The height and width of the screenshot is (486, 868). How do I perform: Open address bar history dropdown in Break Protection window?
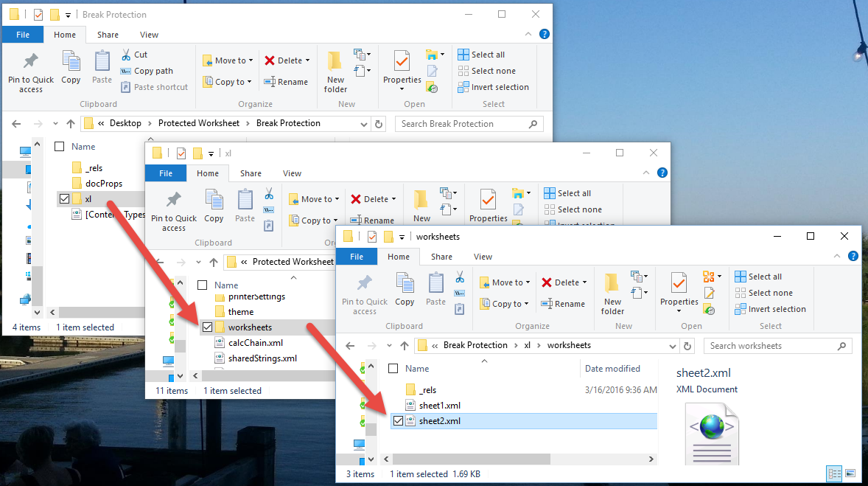coord(364,124)
